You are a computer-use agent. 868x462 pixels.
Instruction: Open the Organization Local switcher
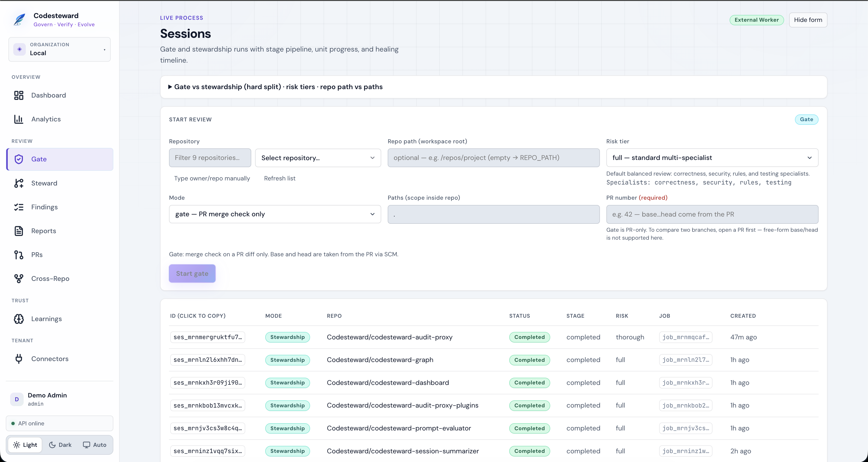[60, 49]
